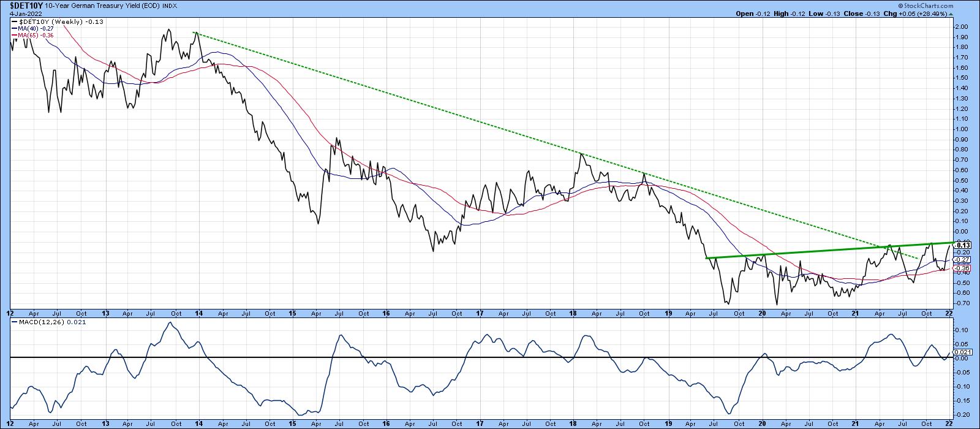980x429 pixels.
Task: Click the -0.13 price label on axis
Action: coord(961,245)
